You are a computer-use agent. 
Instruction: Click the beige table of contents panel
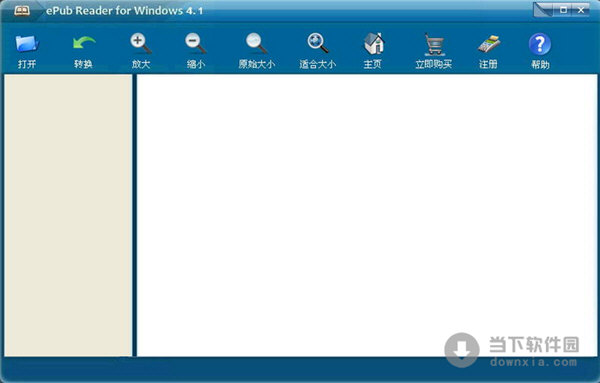[68, 215]
